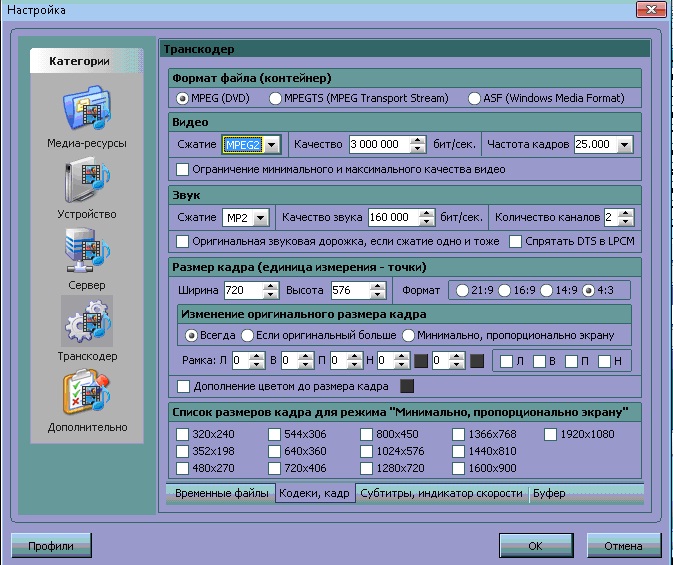Enable Дополнение цветом до размера кадра

pyautogui.click(x=183, y=386)
